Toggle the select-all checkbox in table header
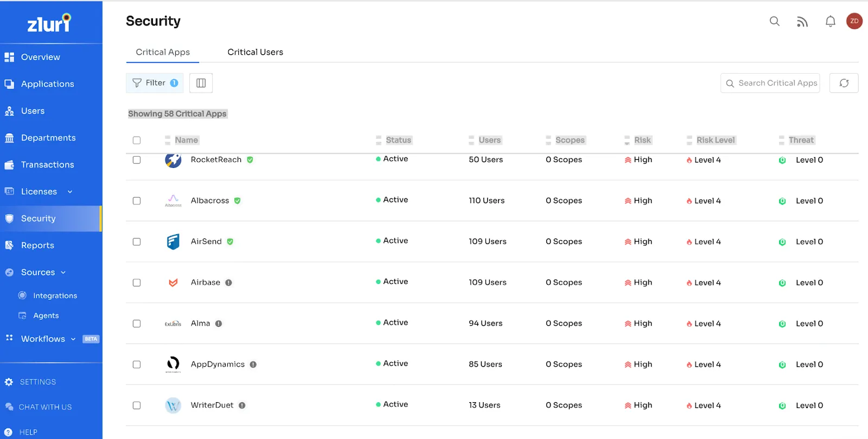The height and width of the screenshot is (439, 868). pyautogui.click(x=137, y=140)
